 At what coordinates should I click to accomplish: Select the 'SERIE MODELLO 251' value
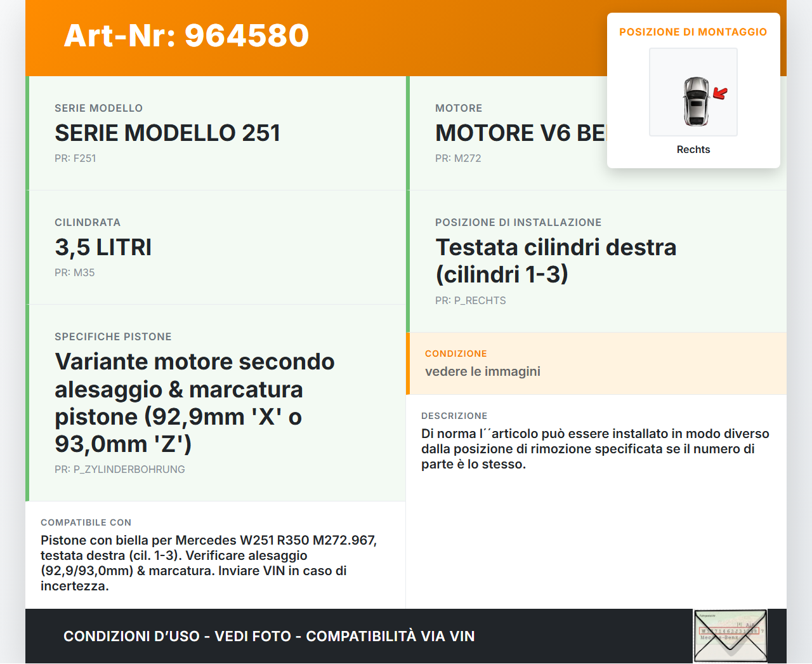[167, 133]
